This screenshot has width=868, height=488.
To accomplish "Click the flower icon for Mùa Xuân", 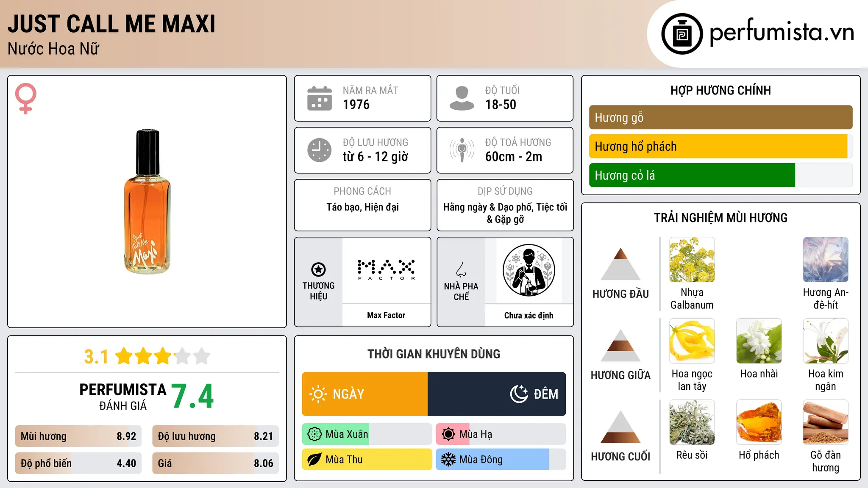I will pos(314,434).
